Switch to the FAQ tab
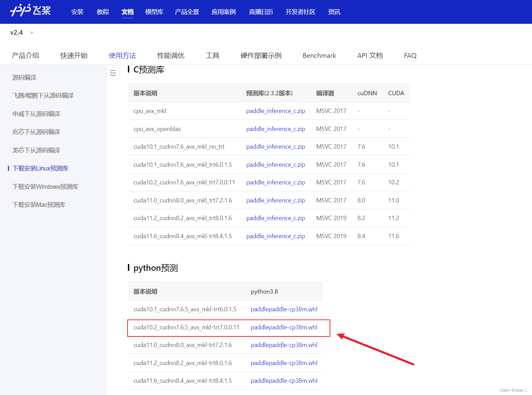Viewport: 532px width, 395px height. coord(410,55)
